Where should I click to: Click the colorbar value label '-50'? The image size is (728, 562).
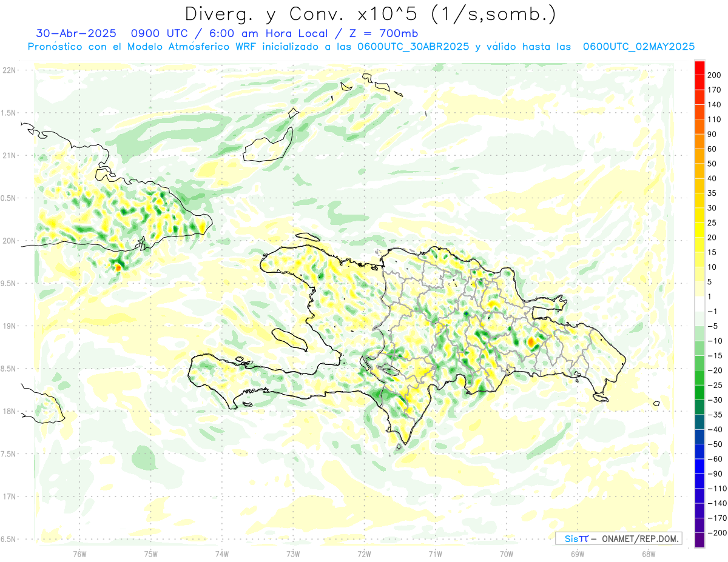click(715, 444)
